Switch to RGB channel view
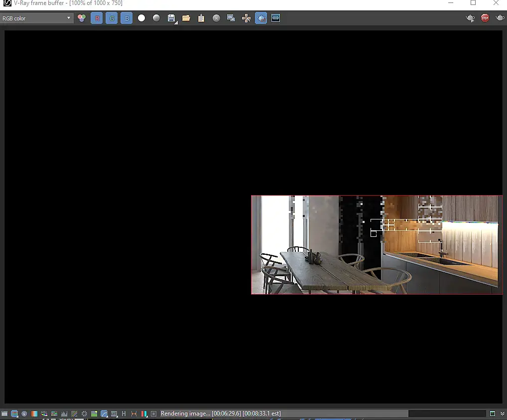The image size is (507, 420). point(82,18)
